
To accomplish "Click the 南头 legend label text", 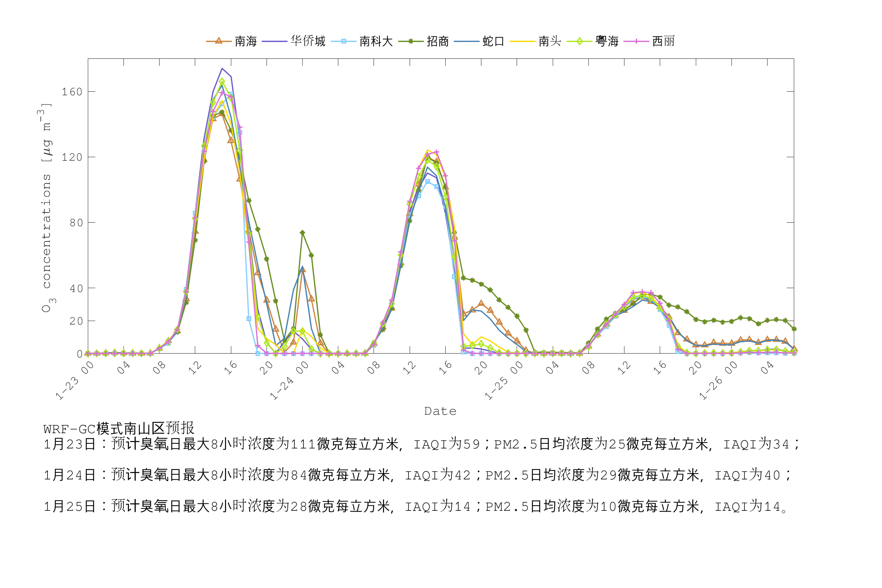I will (x=550, y=41).
